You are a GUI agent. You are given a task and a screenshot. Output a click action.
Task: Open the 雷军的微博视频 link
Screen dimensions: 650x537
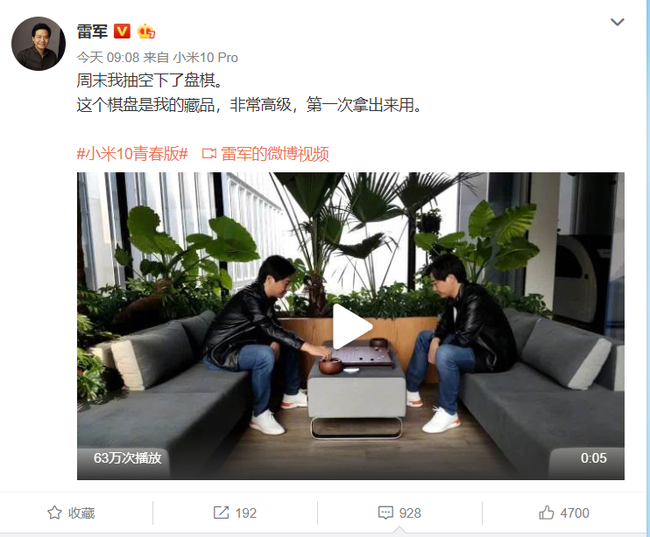pos(275,154)
